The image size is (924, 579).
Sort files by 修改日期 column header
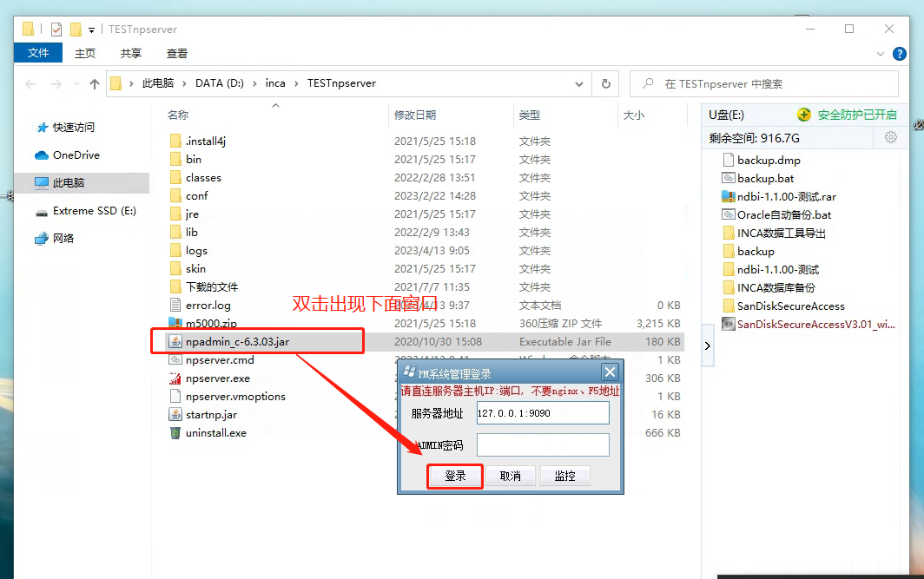[x=415, y=115]
